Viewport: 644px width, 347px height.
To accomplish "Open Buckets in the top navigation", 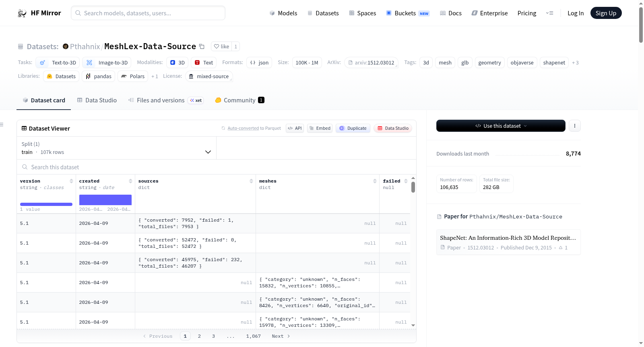I will pyautogui.click(x=408, y=13).
